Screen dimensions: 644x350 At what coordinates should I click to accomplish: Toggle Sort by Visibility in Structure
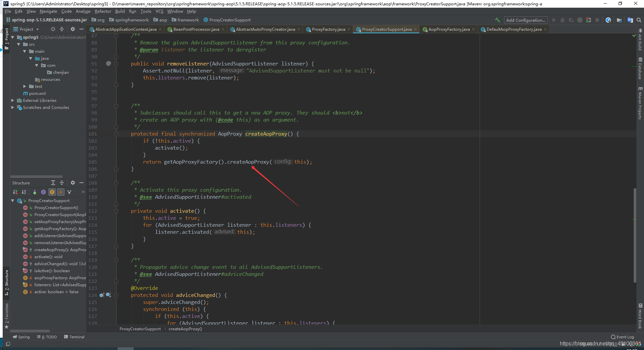click(15, 192)
